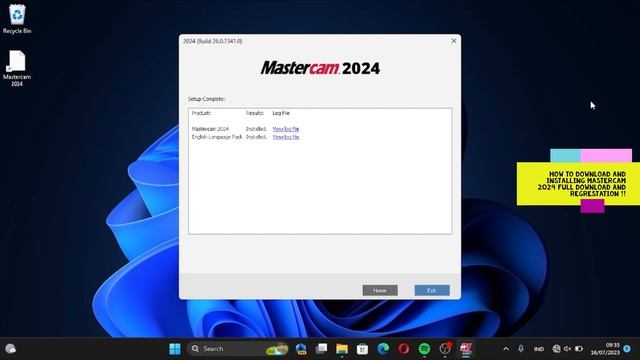Click the Product column header
Image resolution: width=640 pixels, height=360 pixels.
point(201,113)
